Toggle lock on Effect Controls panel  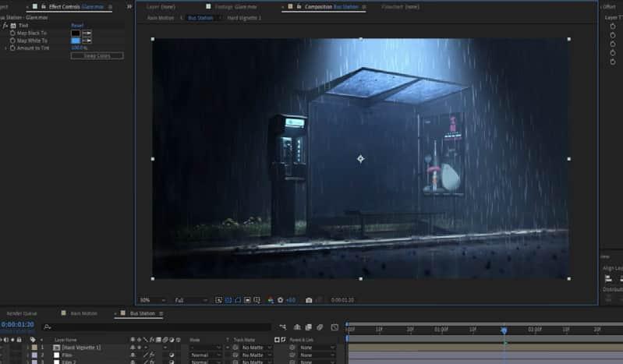coord(44,7)
